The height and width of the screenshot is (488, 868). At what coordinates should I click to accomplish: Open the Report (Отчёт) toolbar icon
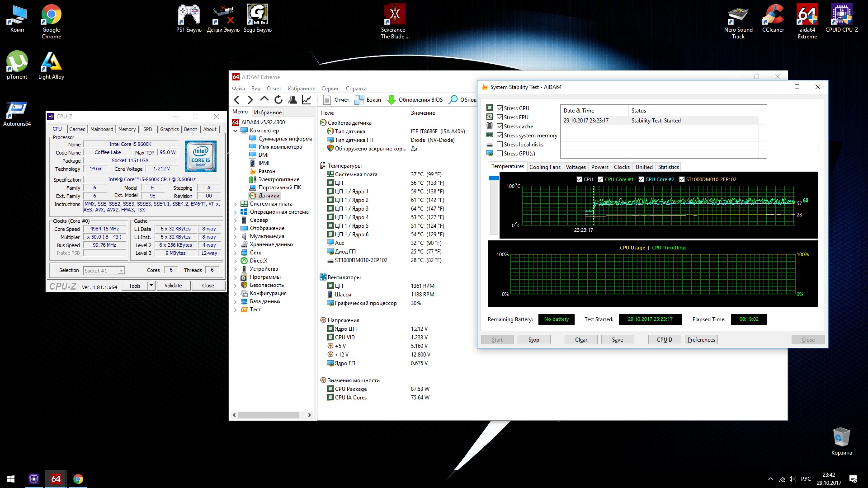[x=328, y=100]
